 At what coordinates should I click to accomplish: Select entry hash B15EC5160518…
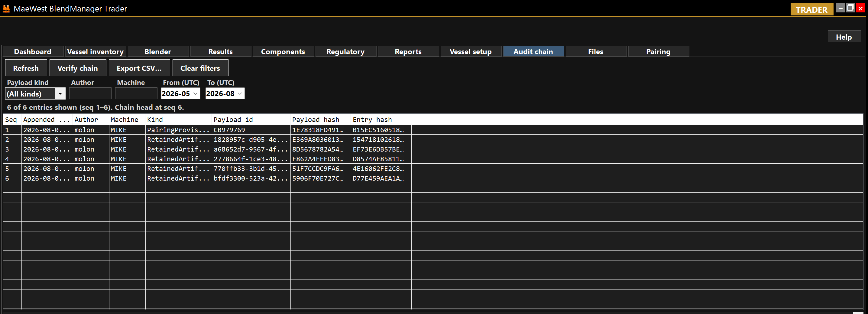click(x=381, y=130)
